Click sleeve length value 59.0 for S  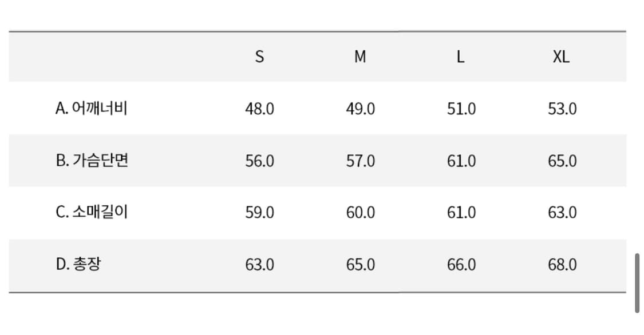[259, 213]
